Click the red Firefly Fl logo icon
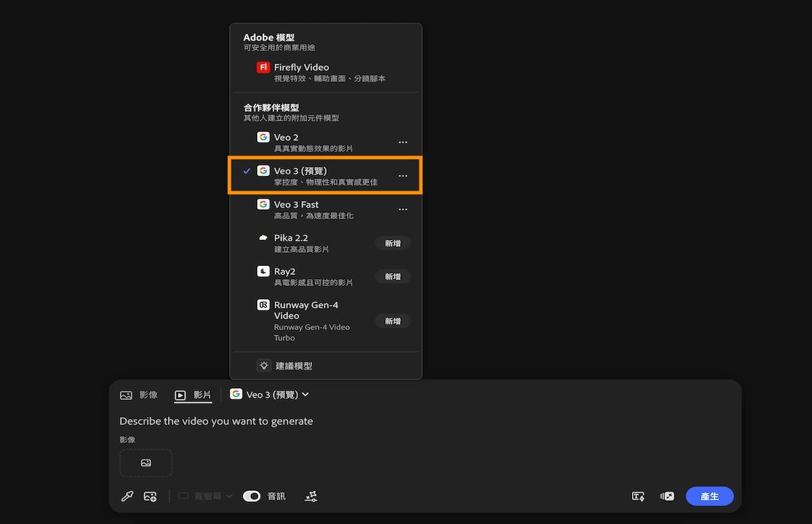This screenshot has width=812, height=524. 263,68
